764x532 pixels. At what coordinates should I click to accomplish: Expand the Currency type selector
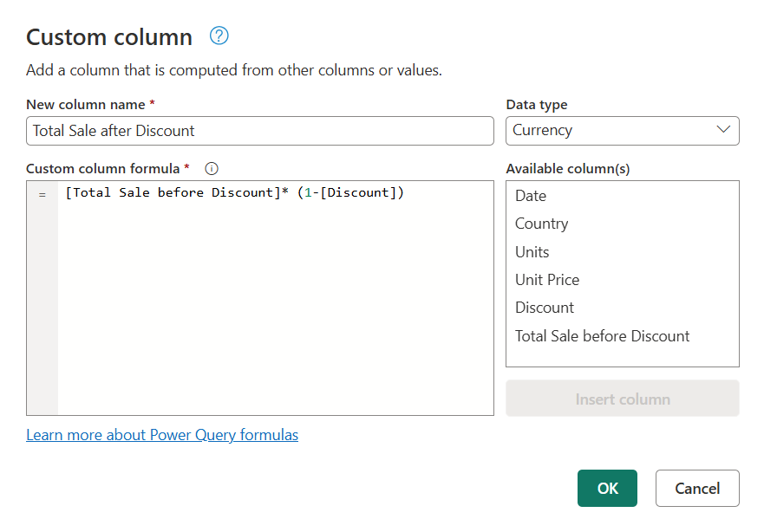pyautogui.click(x=622, y=131)
